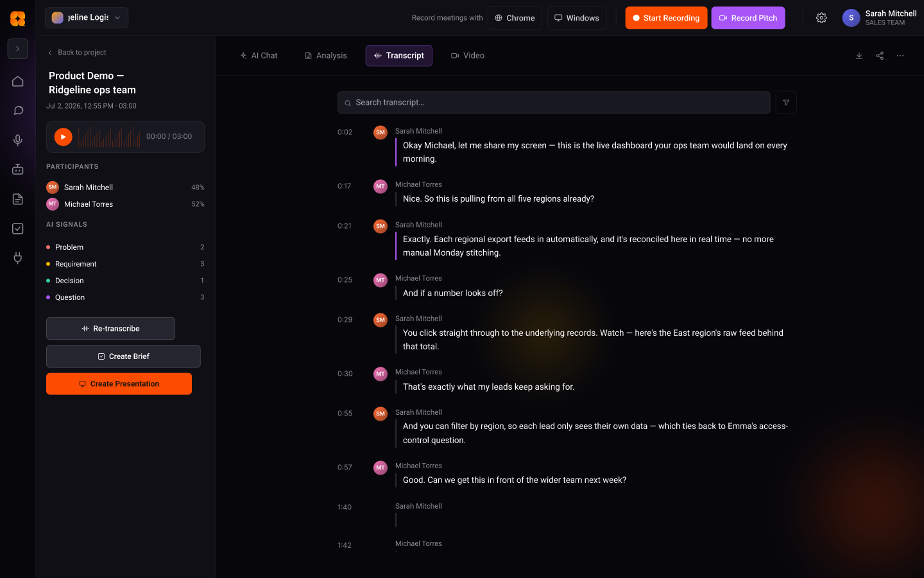Jump to the 0:17 transcript timestamp
924x578 pixels.
point(345,186)
